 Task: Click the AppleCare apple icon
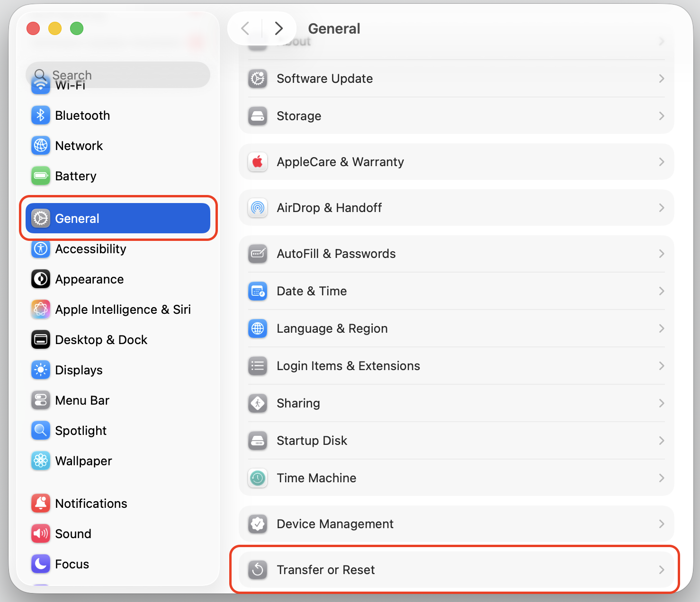(258, 162)
